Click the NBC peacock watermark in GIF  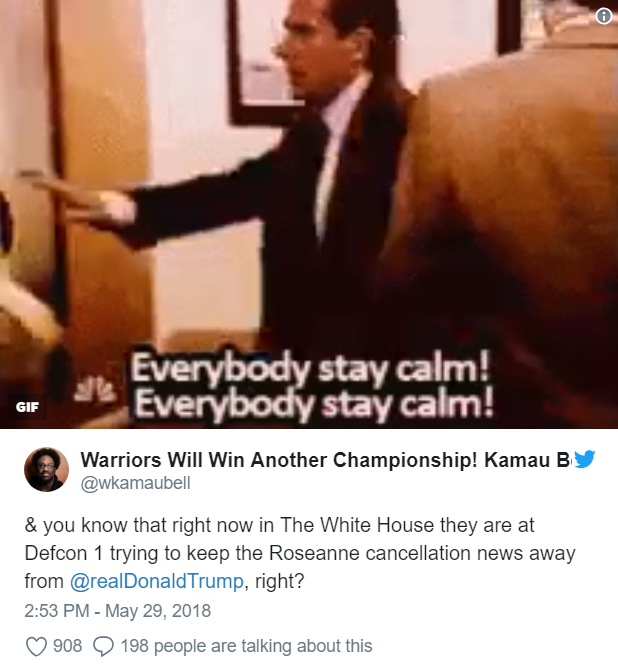coord(95,389)
